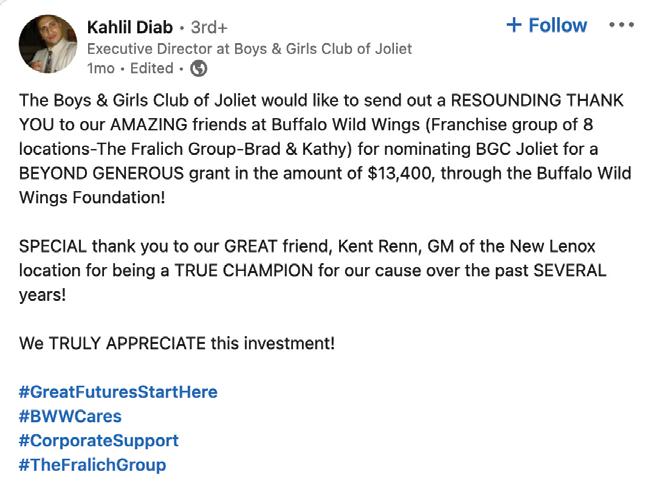Open the #GreatFuturesStartHere hashtag
This screenshot has width=646, height=482.
pyautogui.click(x=118, y=392)
